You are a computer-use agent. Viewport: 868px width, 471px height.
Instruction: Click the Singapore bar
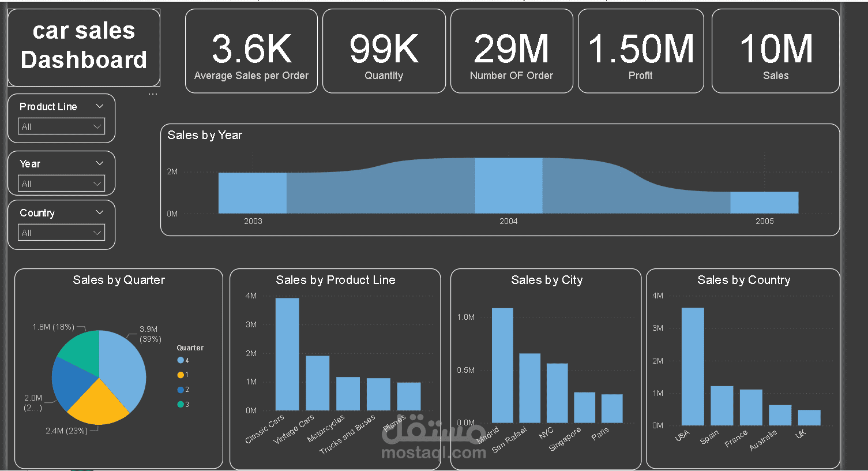click(585, 408)
